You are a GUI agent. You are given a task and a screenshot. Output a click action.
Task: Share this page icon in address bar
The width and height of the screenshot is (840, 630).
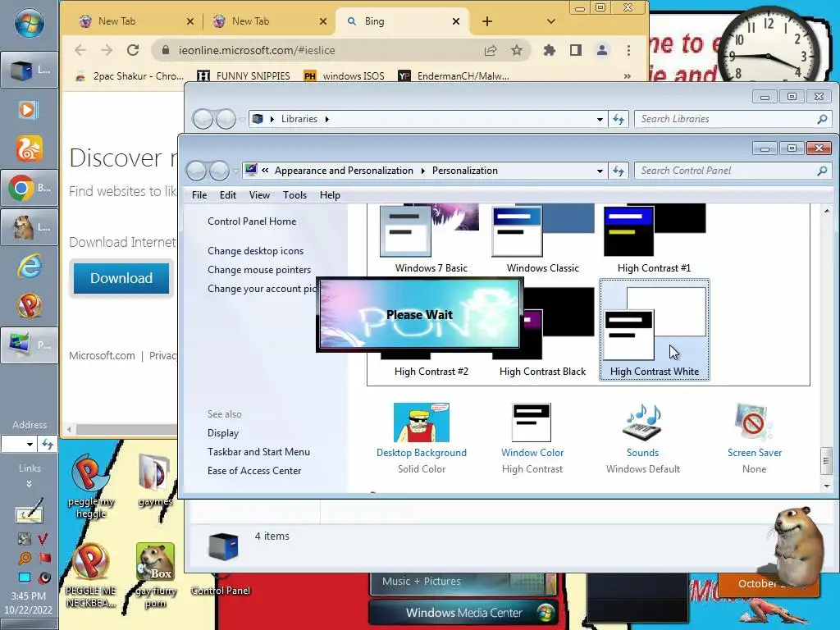pos(491,50)
